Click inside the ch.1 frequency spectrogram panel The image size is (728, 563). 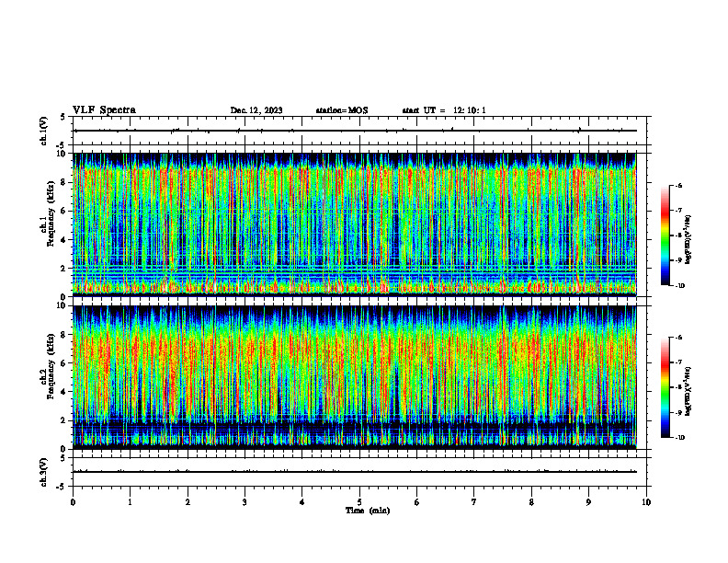[x=355, y=224]
